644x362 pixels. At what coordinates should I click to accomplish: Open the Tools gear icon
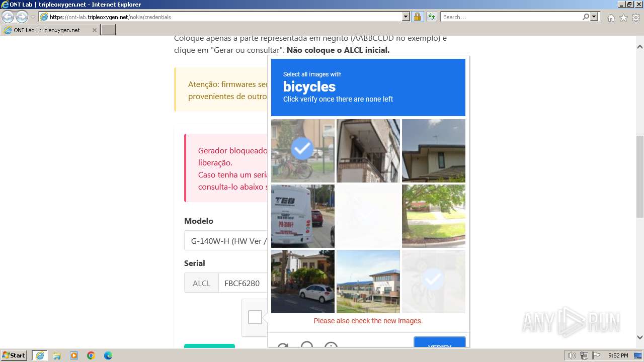click(636, 18)
